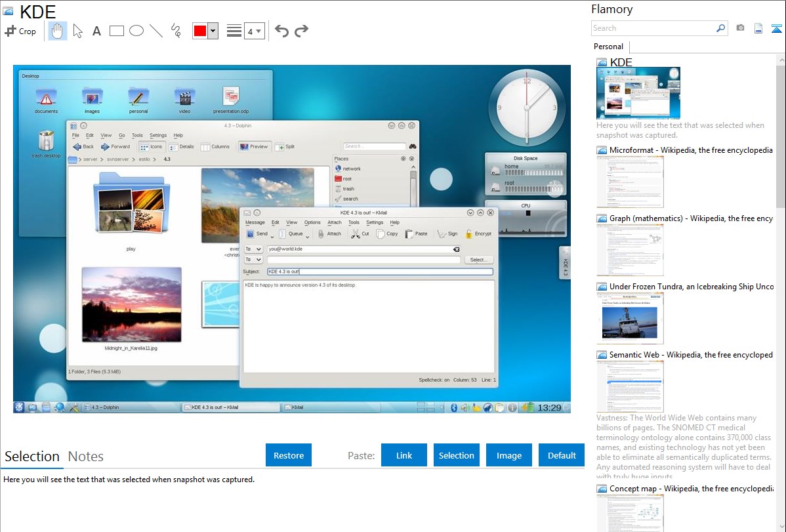Redo the last undone action
This screenshot has height=532, width=786.
tap(301, 31)
